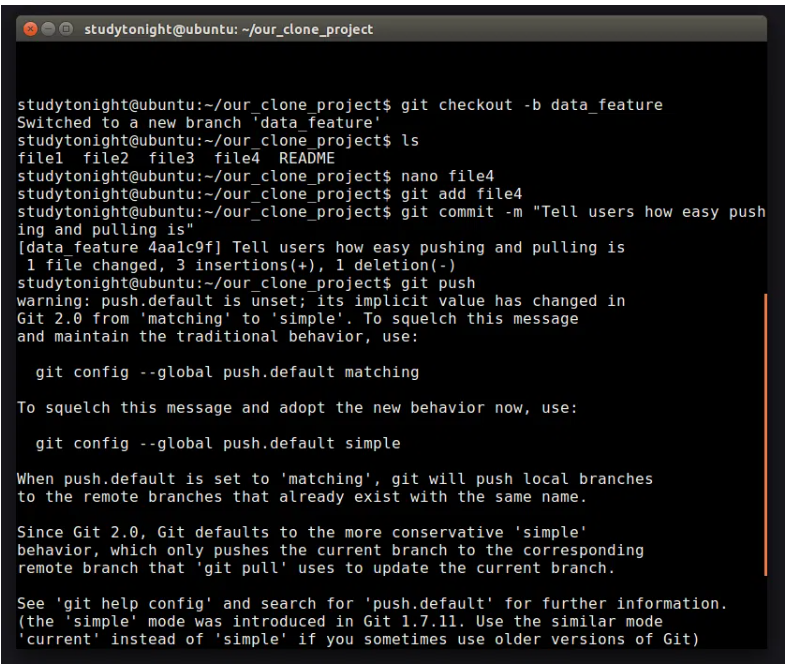Click 'README' in the ls output
Viewport: 788px width, 665px height.
[x=307, y=158]
